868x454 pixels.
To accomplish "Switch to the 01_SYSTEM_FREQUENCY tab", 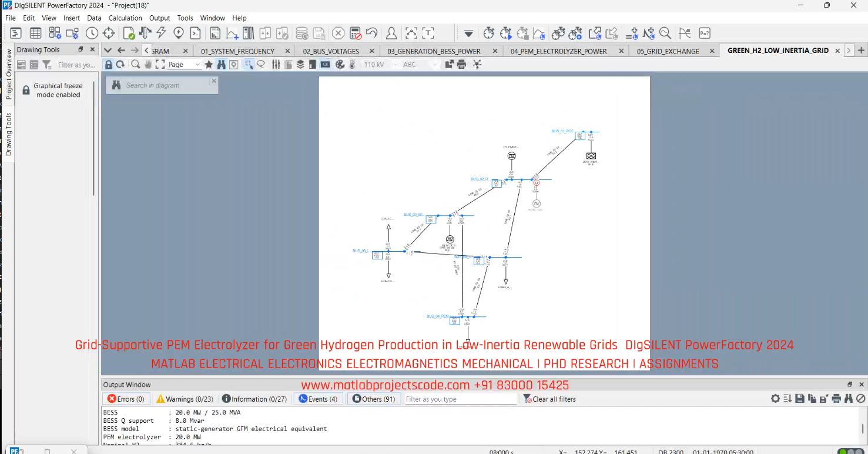I will (x=237, y=51).
